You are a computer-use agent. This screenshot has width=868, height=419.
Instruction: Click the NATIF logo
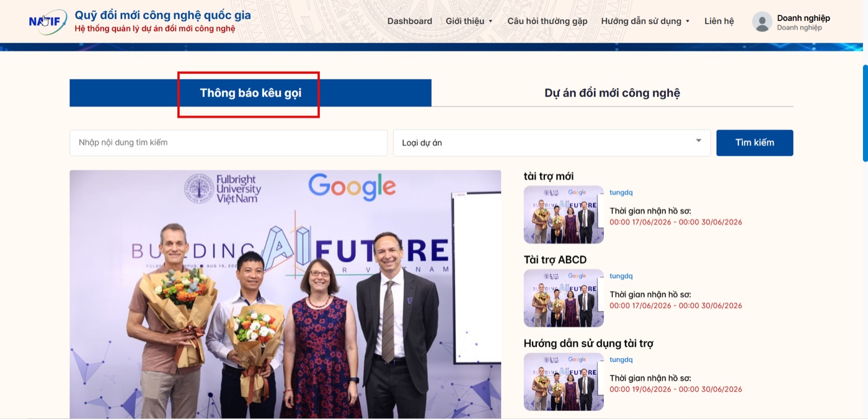48,22
